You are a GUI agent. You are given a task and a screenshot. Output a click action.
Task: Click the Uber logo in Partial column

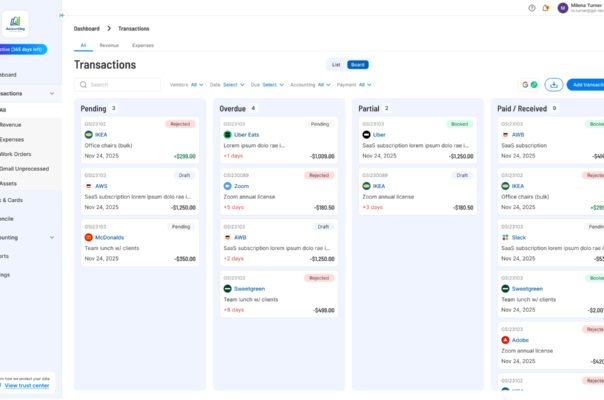pos(366,135)
